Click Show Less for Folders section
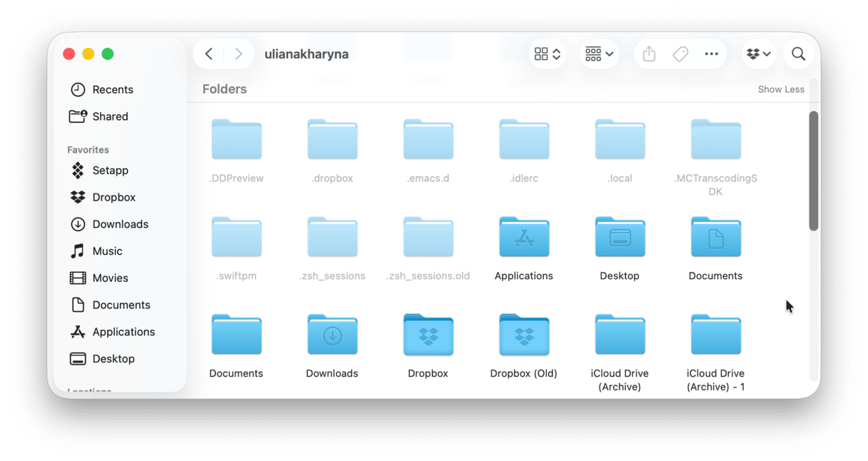Image resolution: width=868 pixels, height=461 pixels. click(x=780, y=90)
